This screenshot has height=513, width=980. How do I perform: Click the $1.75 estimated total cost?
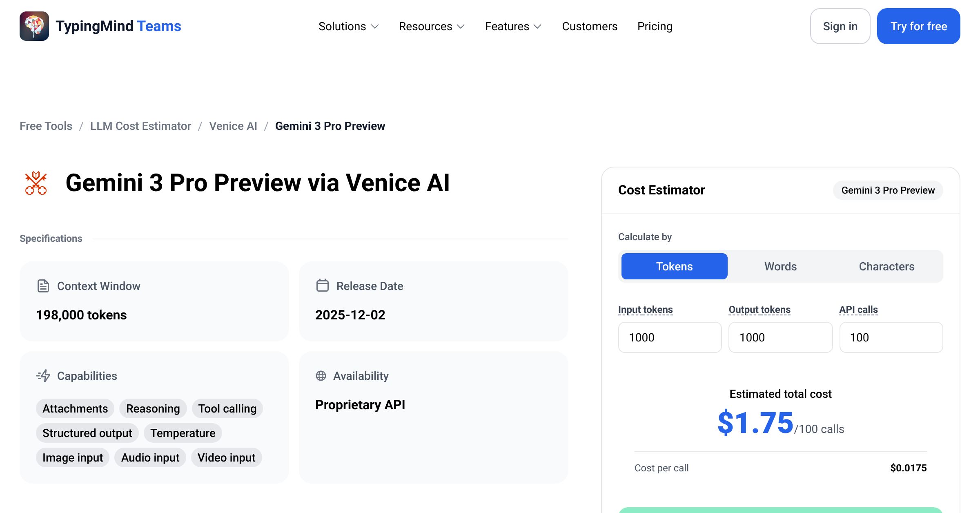pos(755,423)
